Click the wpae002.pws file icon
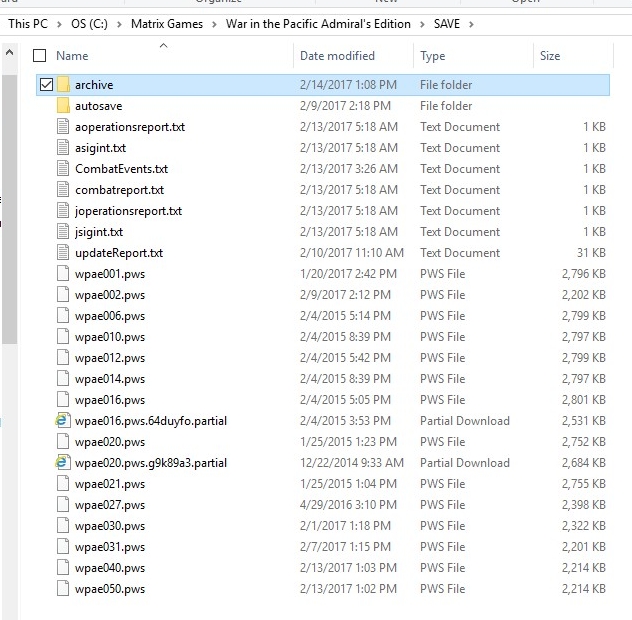The height and width of the screenshot is (620, 632). [x=63, y=295]
